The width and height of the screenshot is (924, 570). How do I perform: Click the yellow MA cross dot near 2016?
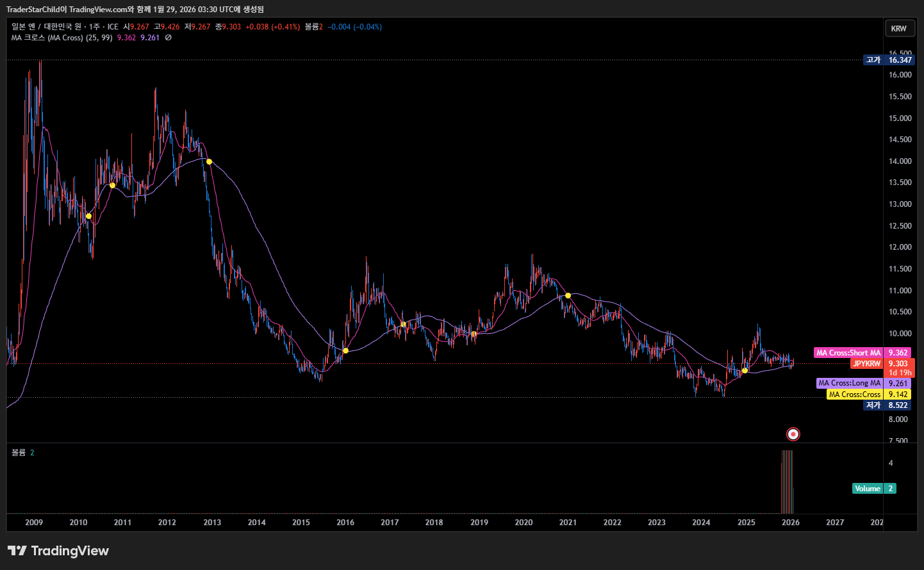[345, 350]
